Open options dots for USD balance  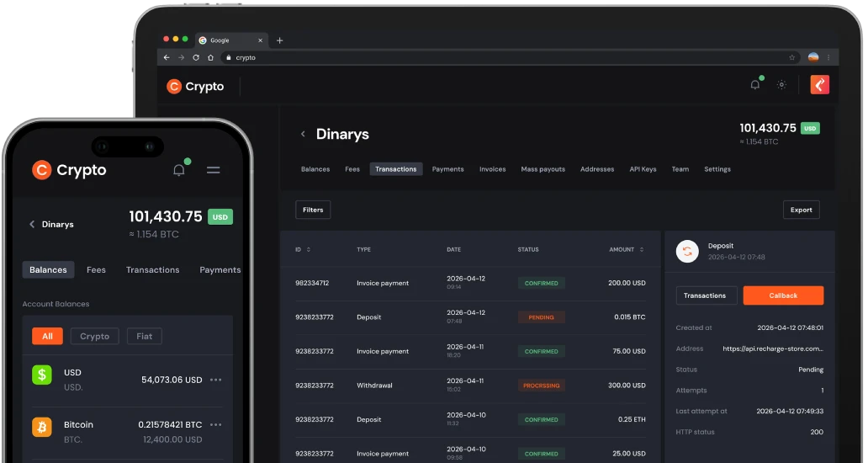coord(216,380)
